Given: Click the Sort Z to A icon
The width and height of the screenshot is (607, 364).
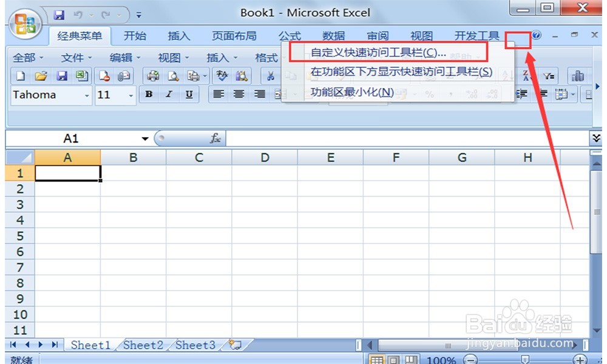Looking at the screenshot, I should tap(526, 76).
